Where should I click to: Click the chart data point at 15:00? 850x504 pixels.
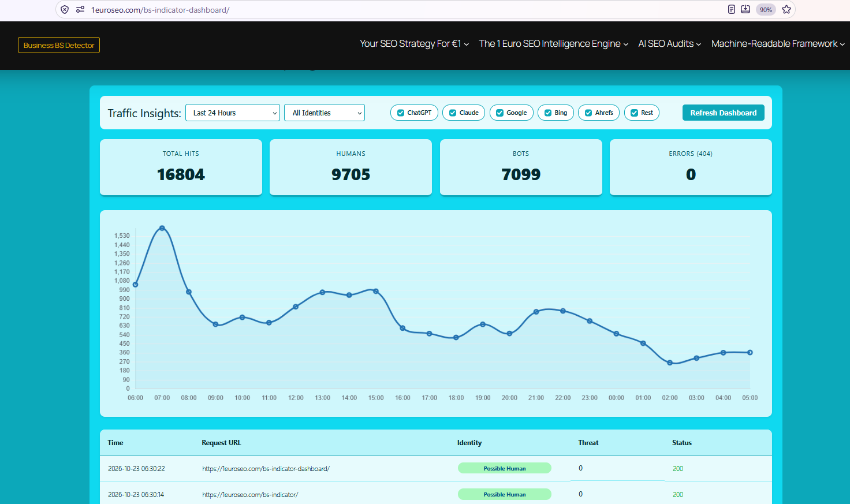click(376, 292)
